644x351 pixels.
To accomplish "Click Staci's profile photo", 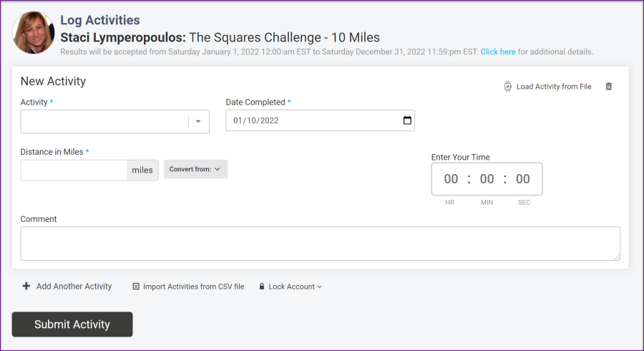I will click(34, 33).
